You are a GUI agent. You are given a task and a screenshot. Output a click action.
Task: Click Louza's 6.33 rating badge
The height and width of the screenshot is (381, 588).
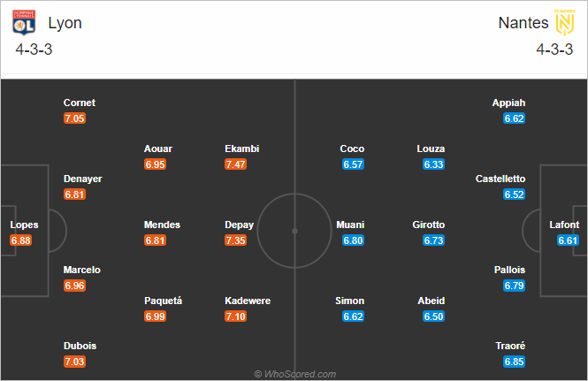coord(433,164)
